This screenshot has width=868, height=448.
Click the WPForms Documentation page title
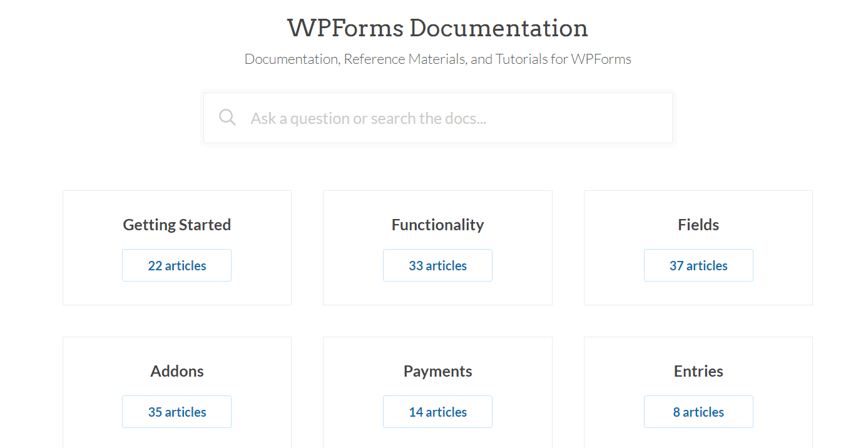[x=437, y=28]
